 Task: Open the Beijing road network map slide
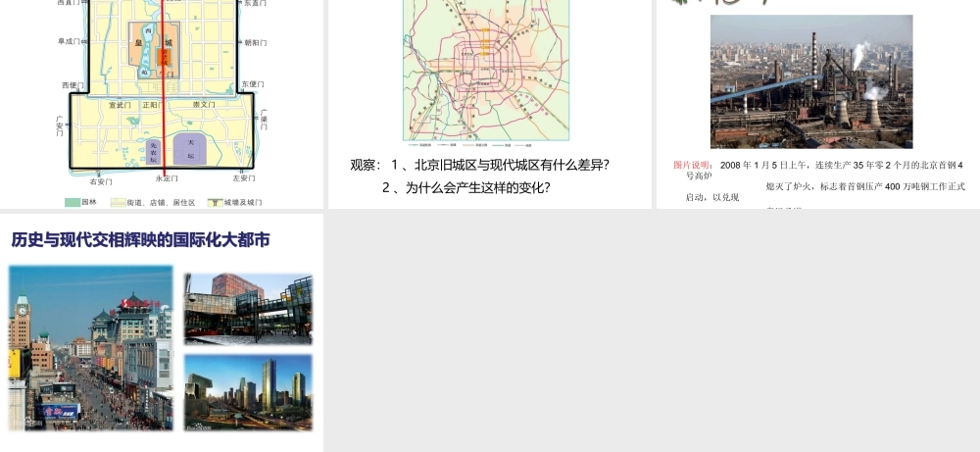coord(489,104)
